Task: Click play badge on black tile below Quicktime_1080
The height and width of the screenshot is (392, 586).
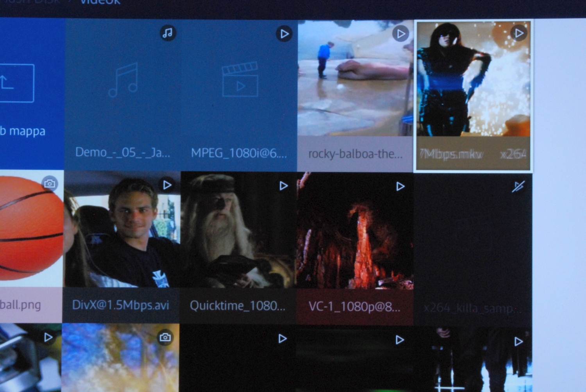Action: click(x=282, y=339)
